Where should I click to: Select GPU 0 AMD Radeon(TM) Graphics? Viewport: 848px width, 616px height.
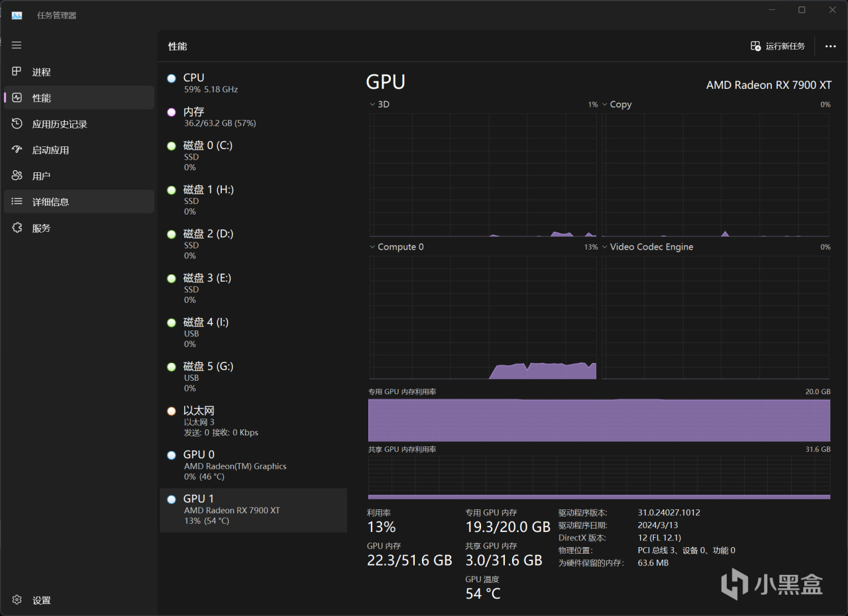[253, 466]
